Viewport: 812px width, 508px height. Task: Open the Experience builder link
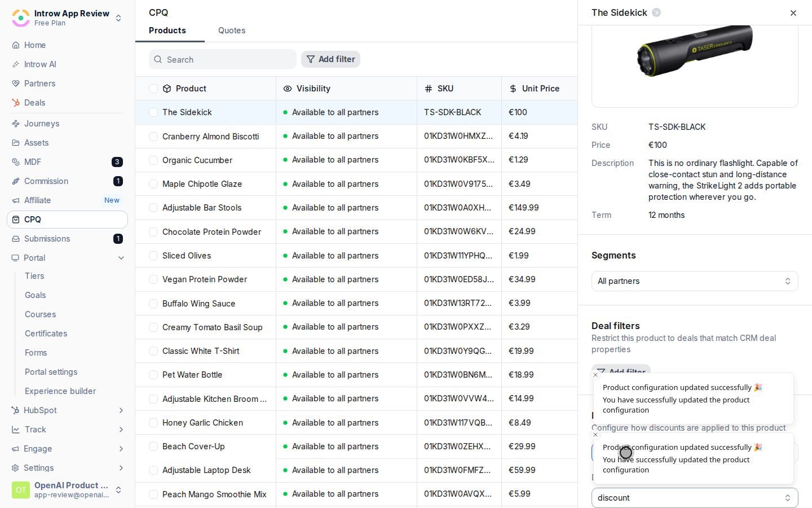(60, 391)
